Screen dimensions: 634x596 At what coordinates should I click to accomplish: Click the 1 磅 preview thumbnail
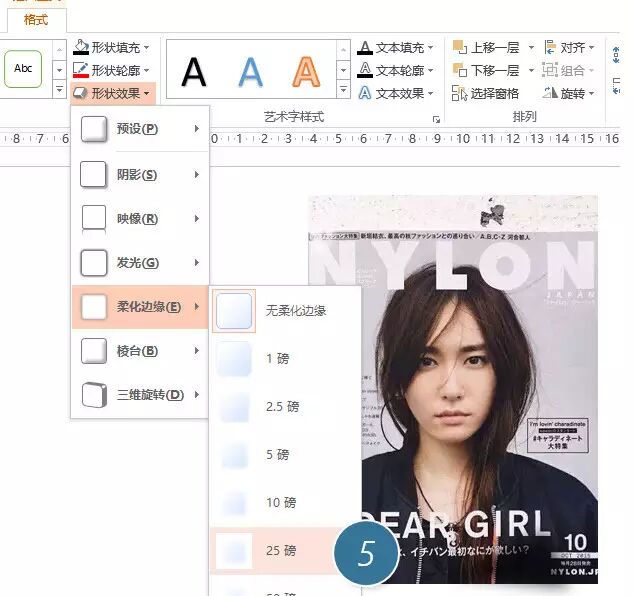[234, 359]
